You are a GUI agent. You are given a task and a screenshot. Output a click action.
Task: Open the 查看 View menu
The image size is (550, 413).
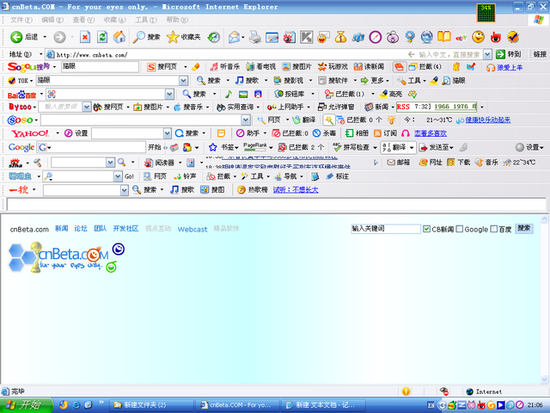coord(83,20)
